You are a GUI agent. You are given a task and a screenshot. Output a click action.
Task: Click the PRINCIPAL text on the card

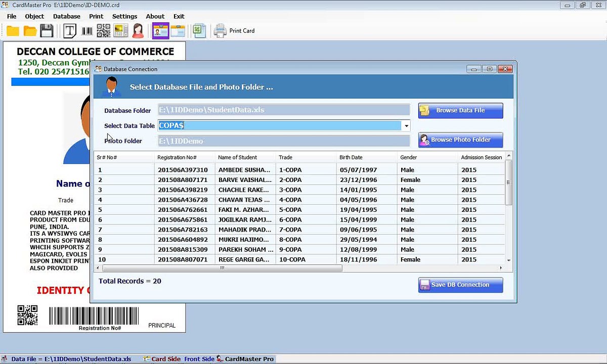point(162,326)
